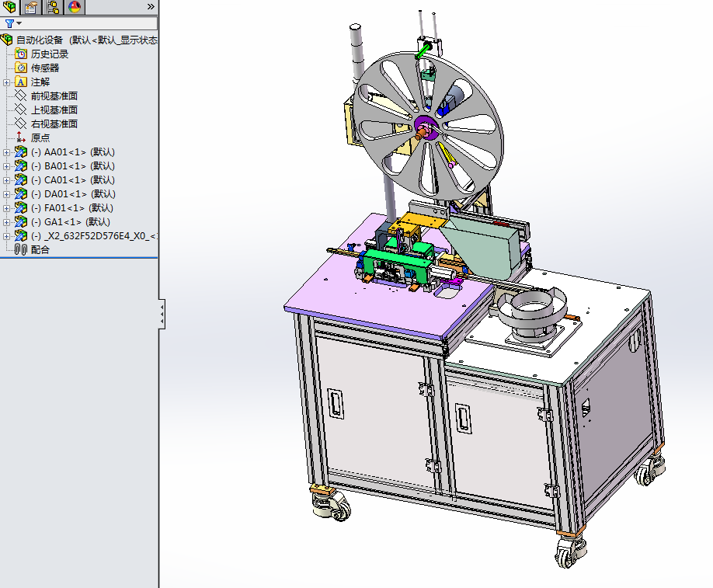Open the FeatureManager design tree tab
Viewport: 713px width, 588px height.
pos(9,7)
